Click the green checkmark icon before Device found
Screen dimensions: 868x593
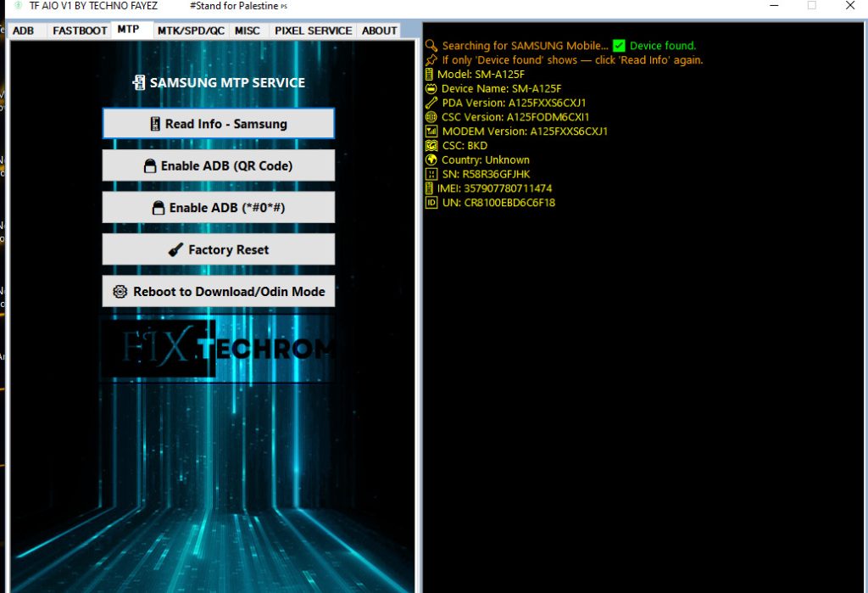click(x=619, y=46)
